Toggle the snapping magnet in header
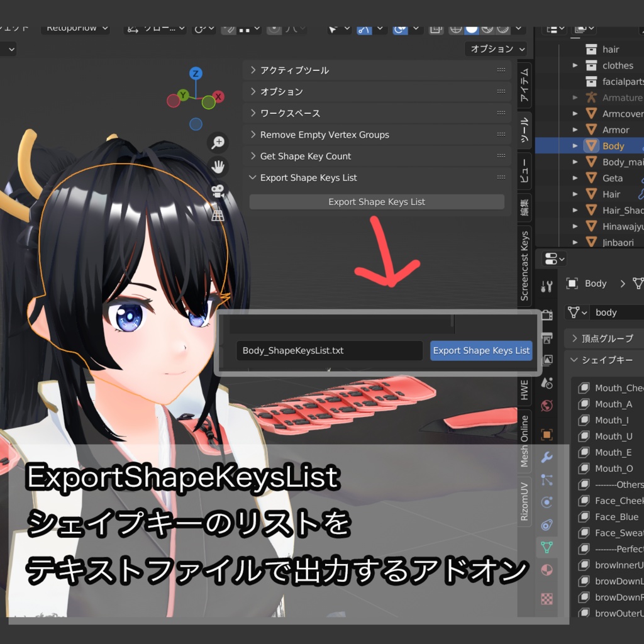 228,30
